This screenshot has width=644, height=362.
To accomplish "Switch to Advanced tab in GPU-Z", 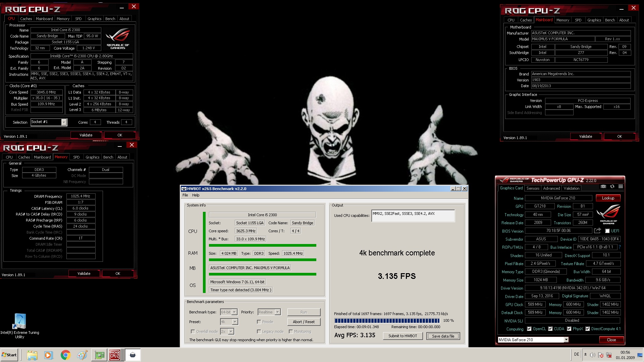I will coord(551,188).
